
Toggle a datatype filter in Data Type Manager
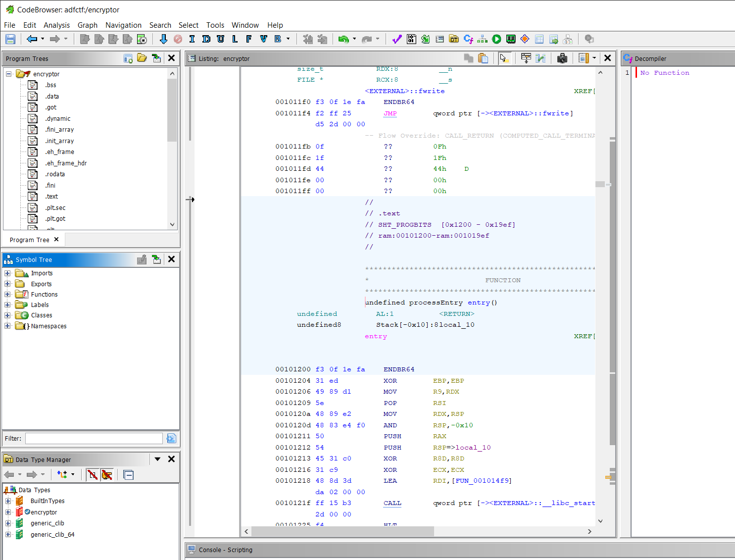pos(93,475)
